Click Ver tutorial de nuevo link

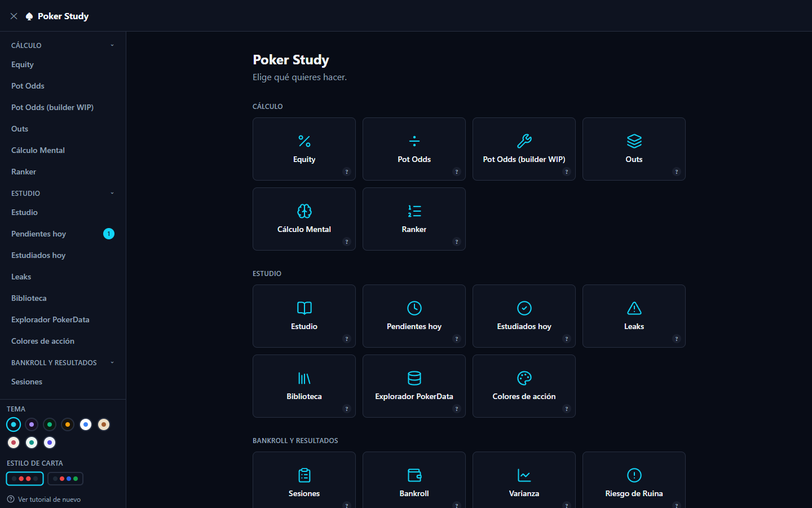44,500
